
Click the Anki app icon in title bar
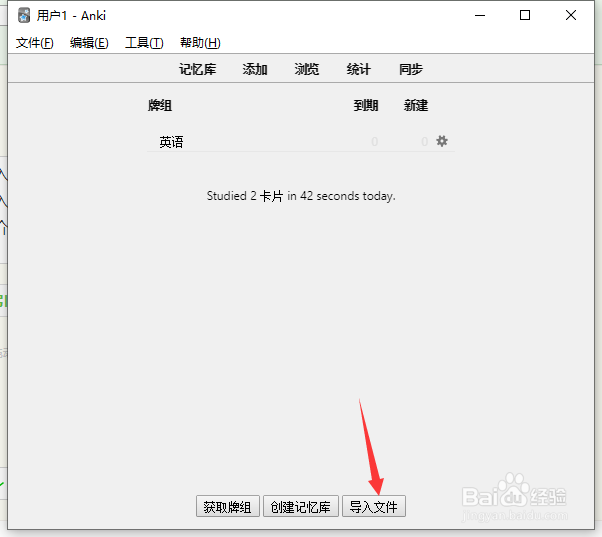pyautogui.click(x=24, y=16)
